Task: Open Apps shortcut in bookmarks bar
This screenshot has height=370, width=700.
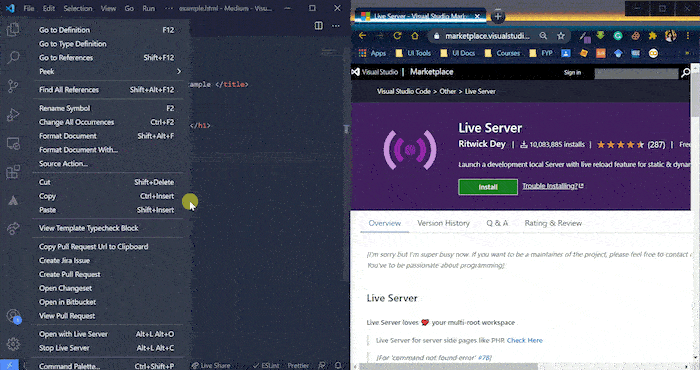Action: [372, 53]
